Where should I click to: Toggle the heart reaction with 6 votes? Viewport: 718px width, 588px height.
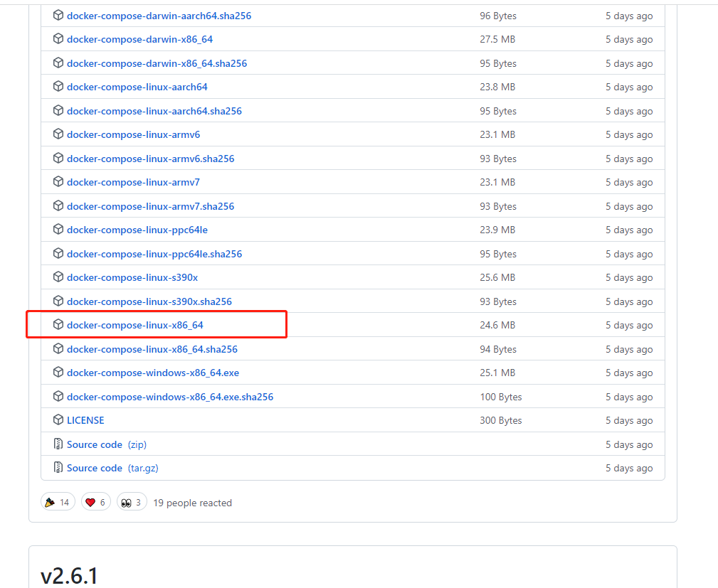95,502
